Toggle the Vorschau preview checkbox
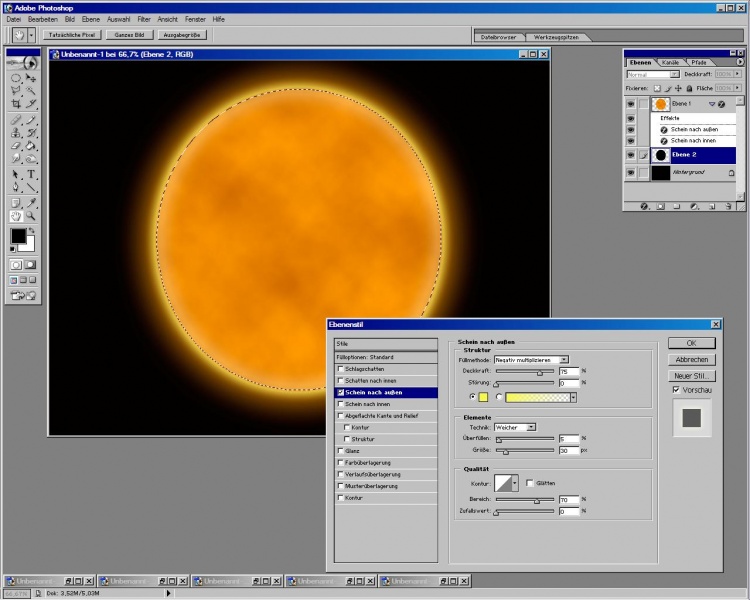Viewport: 750px width, 600px height. 676,389
